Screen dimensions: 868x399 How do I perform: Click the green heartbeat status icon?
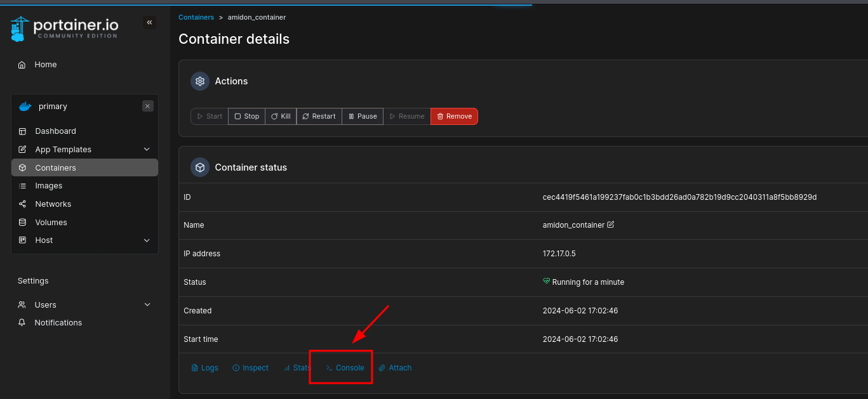tap(546, 281)
